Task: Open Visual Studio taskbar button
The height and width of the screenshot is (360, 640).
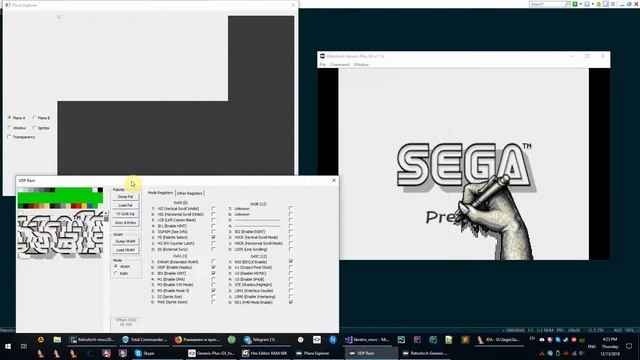Action: click(x=367, y=340)
